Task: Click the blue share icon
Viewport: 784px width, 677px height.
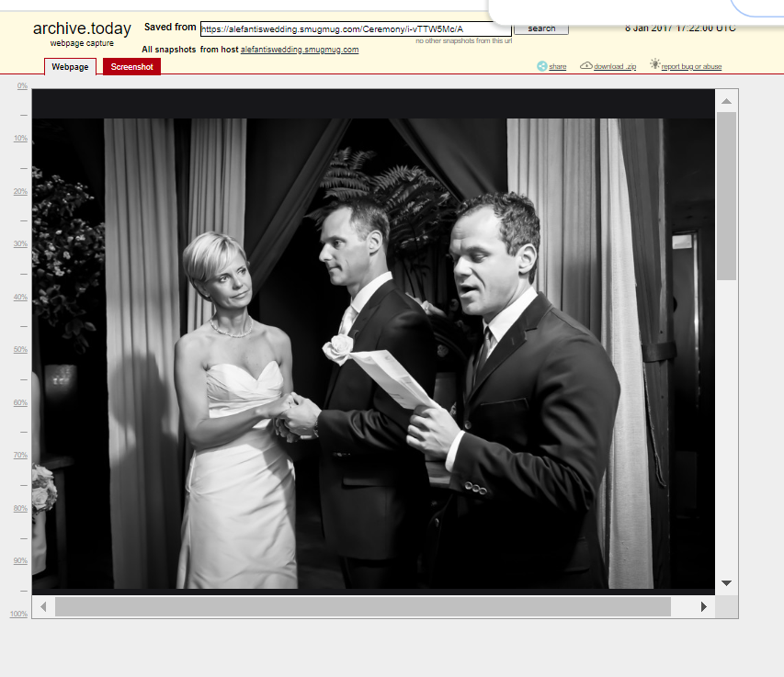Action: pyautogui.click(x=542, y=66)
